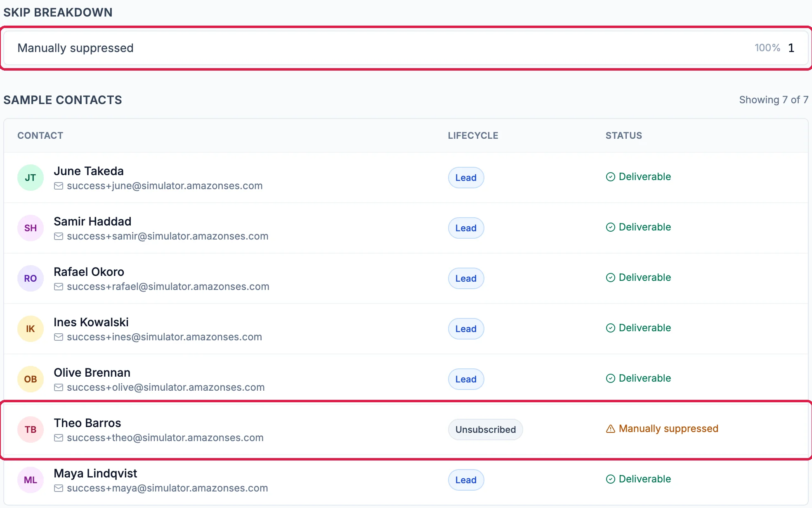
Task: Click the Manually suppressed label in Skip Breakdown
Action: tap(76, 48)
